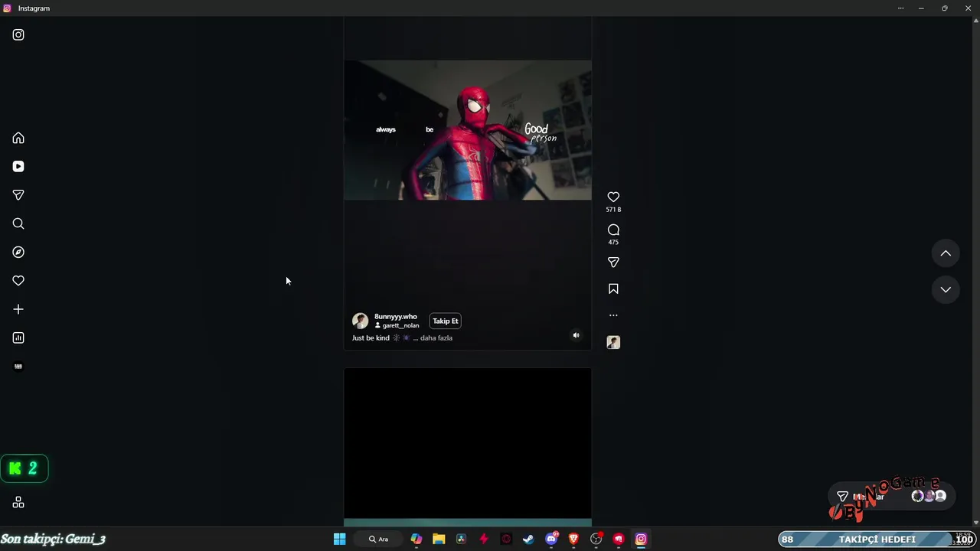Open the Windows Start menu
980x551 pixels.
[x=339, y=539]
